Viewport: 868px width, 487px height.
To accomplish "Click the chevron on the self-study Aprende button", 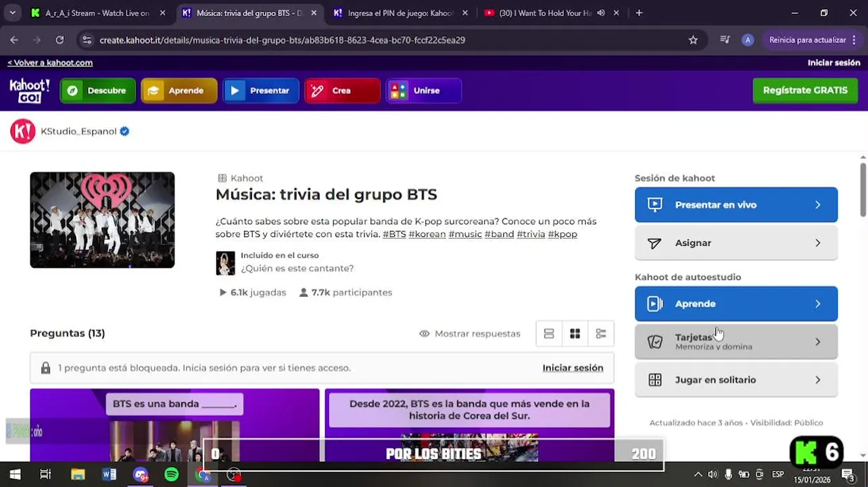I will (817, 304).
